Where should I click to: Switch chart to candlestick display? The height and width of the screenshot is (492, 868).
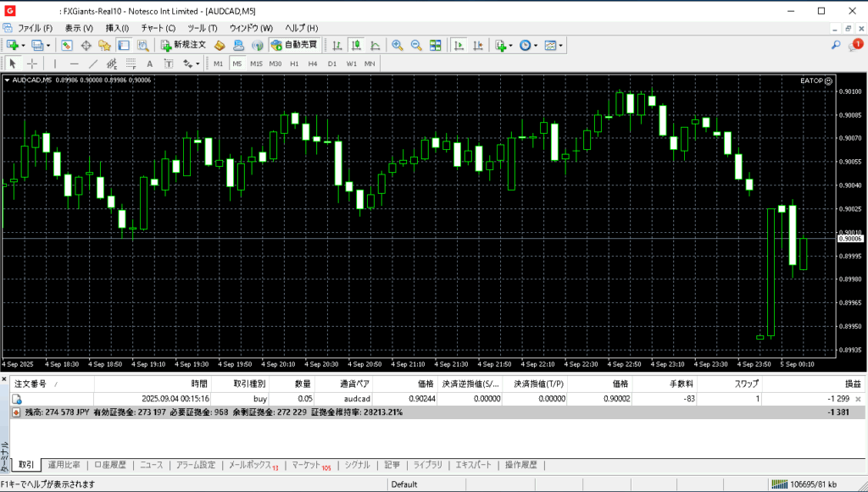[356, 45]
